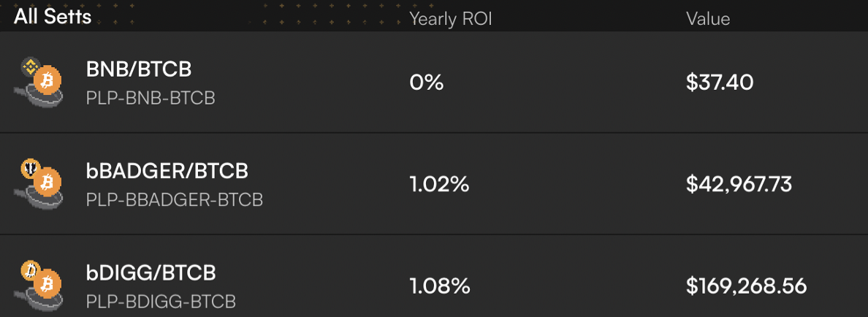This screenshot has width=868, height=317.
Task: Click the 1.08% yearly ROI figure
Action: point(440,286)
